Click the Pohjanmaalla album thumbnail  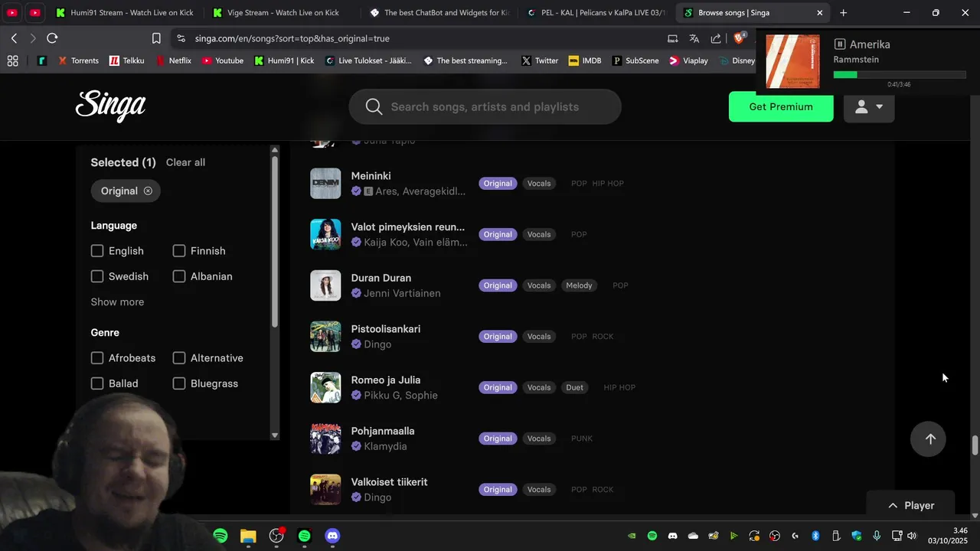click(325, 439)
